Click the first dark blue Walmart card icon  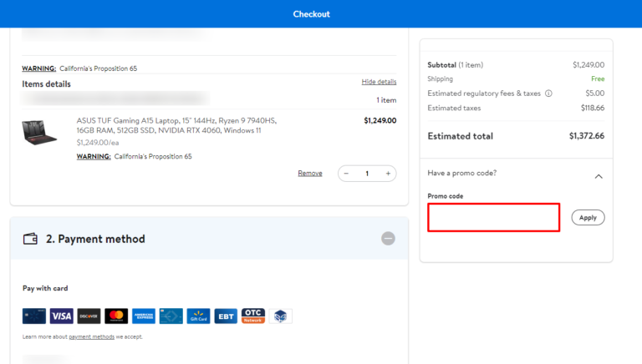34,316
